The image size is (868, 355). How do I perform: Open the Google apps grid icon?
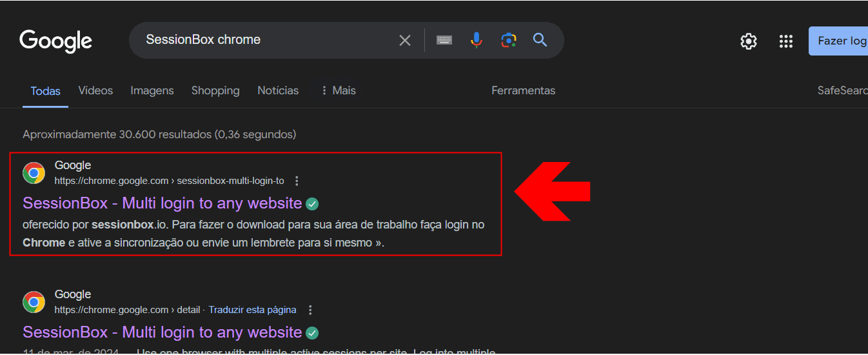click(785, 41)
